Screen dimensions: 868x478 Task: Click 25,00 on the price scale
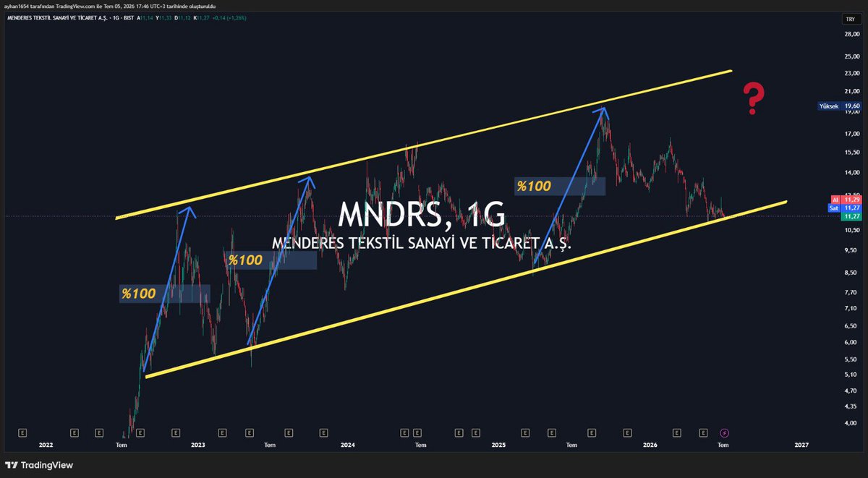click(852, 56)
